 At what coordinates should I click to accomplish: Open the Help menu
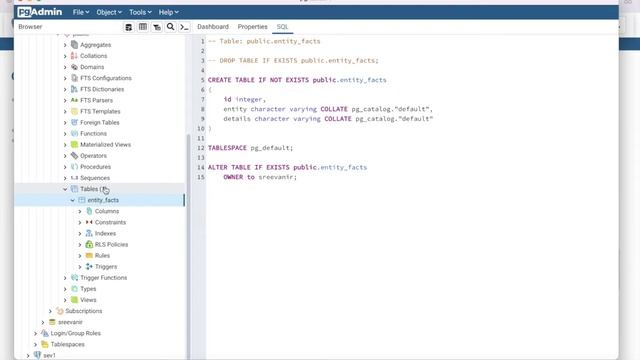(169, 12)
